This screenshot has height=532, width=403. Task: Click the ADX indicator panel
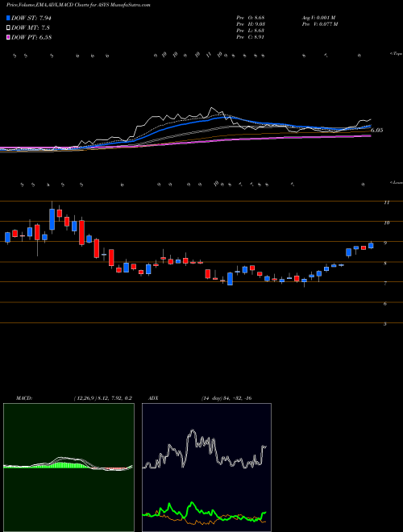pyautogui.click(x=206, y=468)
